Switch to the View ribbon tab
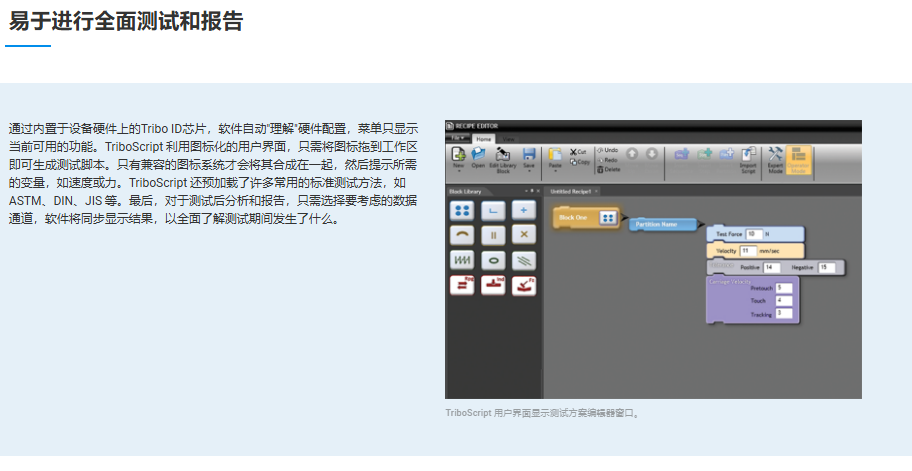 coord(508,139)
